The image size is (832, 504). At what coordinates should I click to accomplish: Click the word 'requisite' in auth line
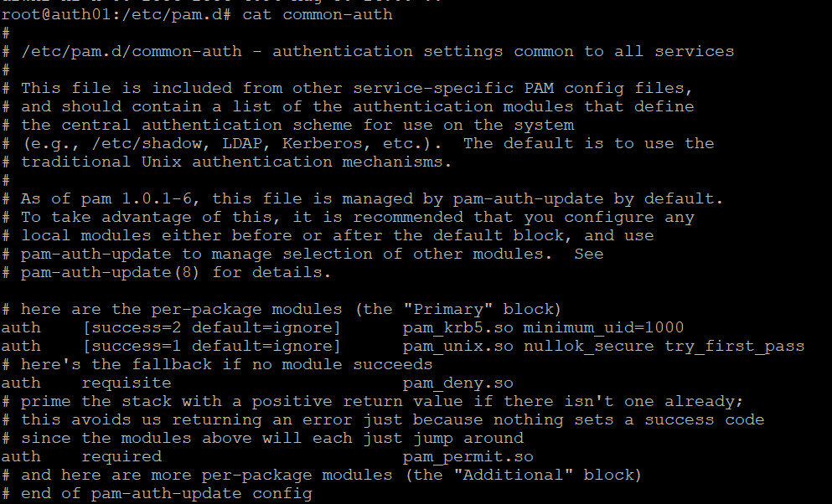pos(127,383)
